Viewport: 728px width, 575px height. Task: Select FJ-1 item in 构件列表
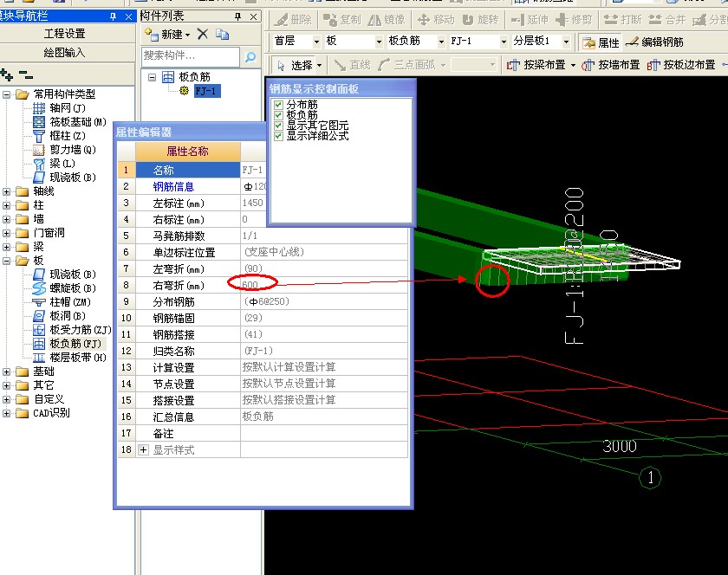[206, 91]
